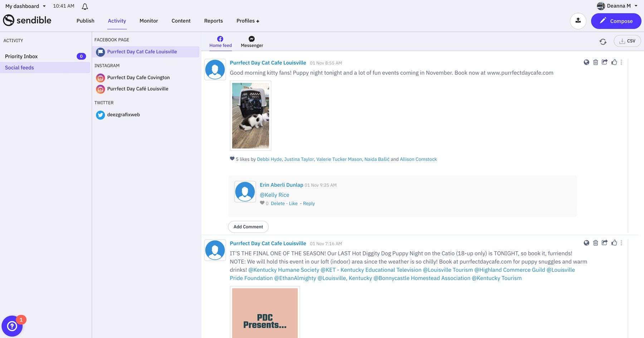The height and width of the screenshot is (338, 644).
Task: Like the 7:16 AM post with thumbs up
Action: (614, 243)
